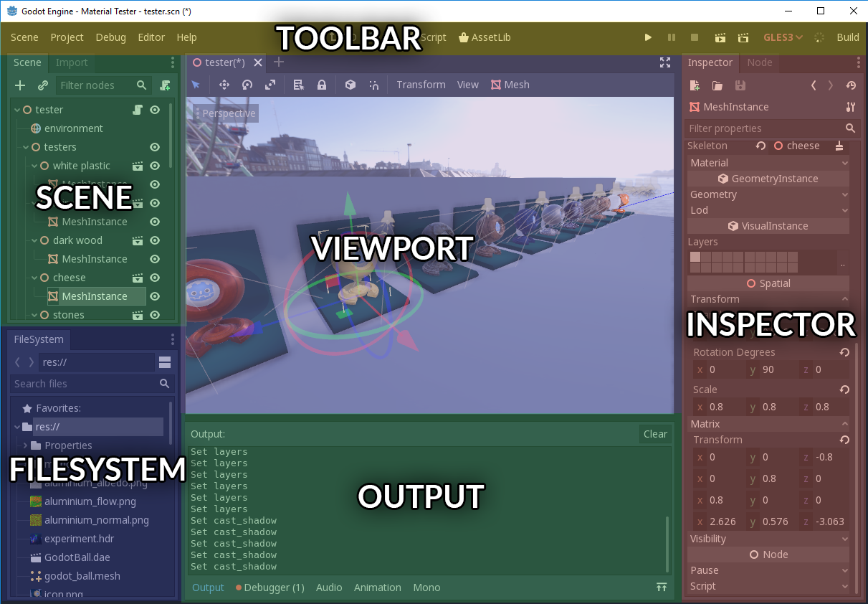Open history of recently edited objects
This screenshot has width=868, height=604.
tap(851, 85)
